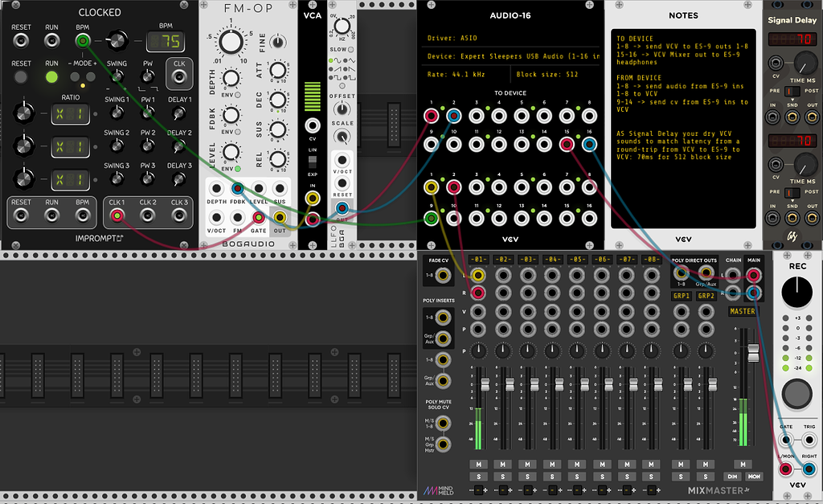Click channel 02's left input jack on MixMaster
The image size is (823, 504).
pyautogui.click(x=503, y=275)
